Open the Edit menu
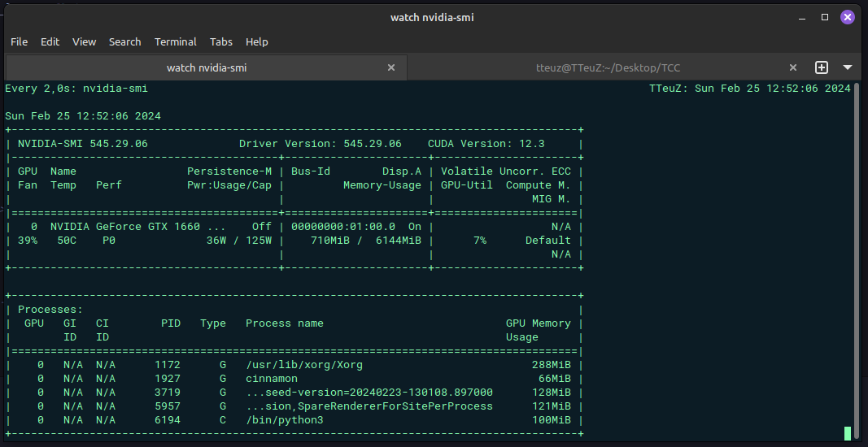The width and height of the screenshot is (868, 447). [50, 41]
